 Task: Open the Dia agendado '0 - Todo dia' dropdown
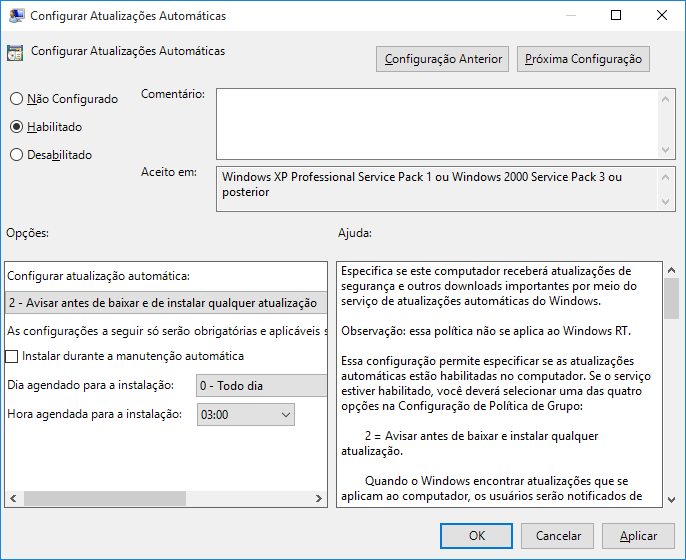(262, 385)
